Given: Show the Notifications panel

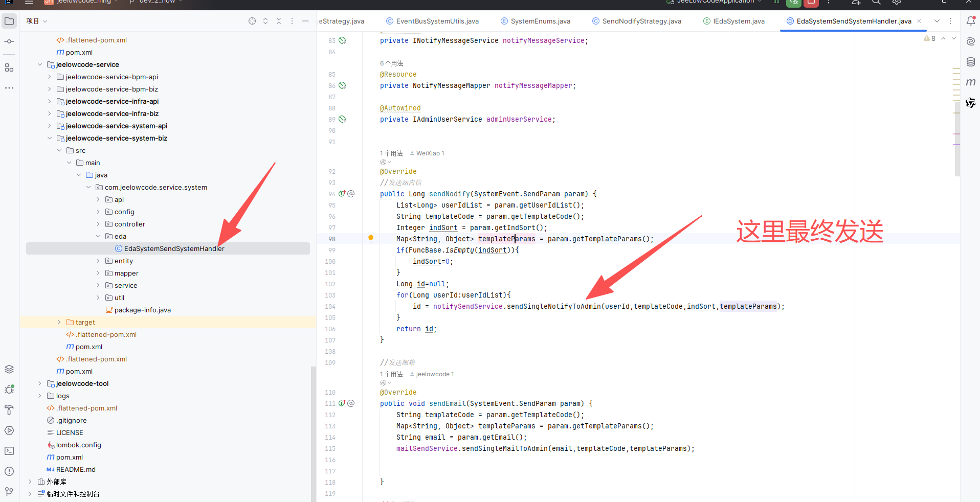Looking at the screenshot, I should point(970,21).
